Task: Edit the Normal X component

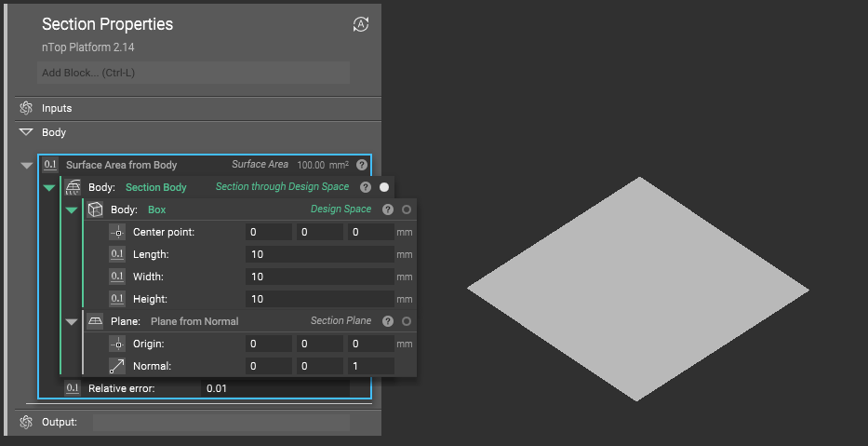Action: coord(269,366)
